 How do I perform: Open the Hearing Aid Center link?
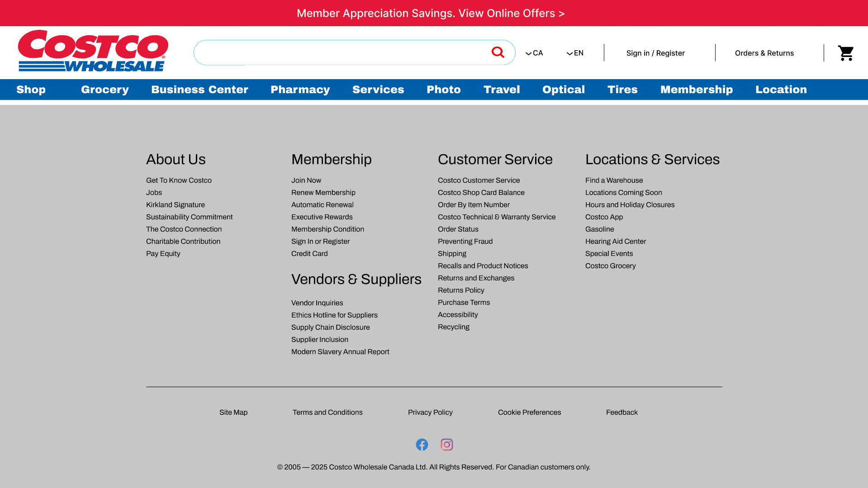pyautogui.click(x=616, y=241)
